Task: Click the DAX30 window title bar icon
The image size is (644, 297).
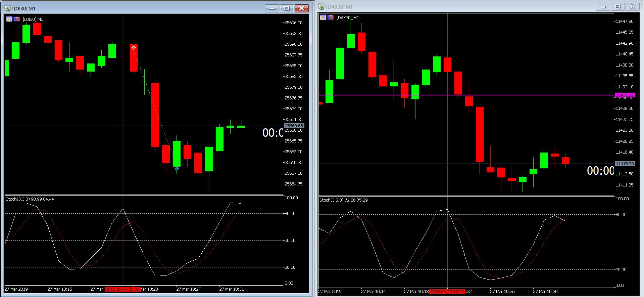Action: [x=321, y=7]
